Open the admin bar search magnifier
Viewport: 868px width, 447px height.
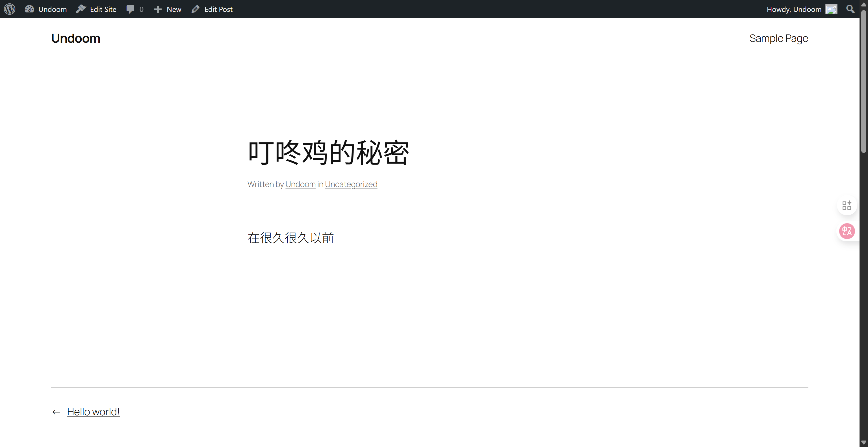point(850,9)
